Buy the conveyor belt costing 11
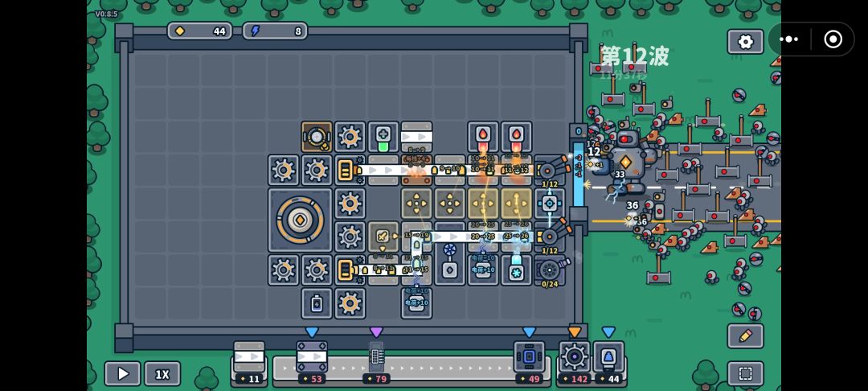The height and width of the screenshot is (391, 868). coord(248,362)
